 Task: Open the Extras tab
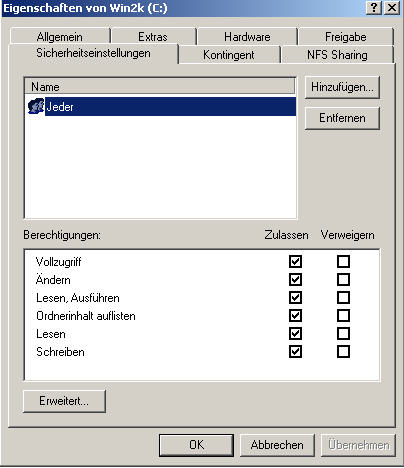click(153, 37)
